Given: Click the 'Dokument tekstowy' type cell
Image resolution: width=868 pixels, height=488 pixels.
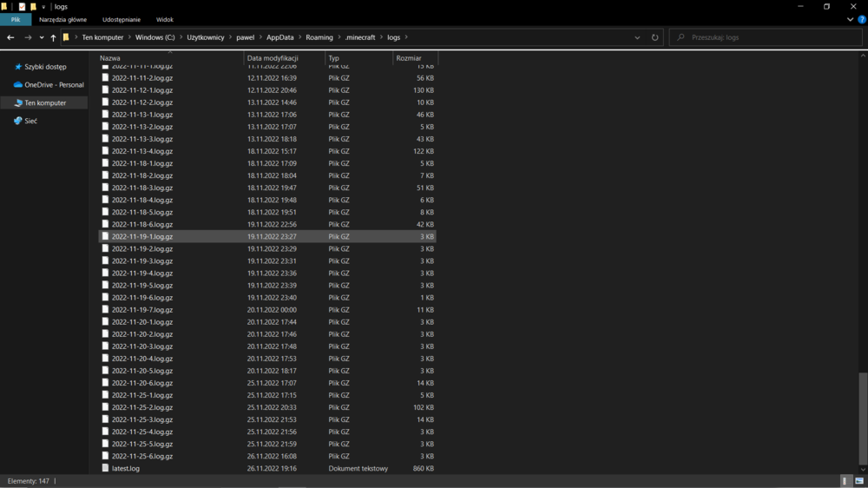Looking at the screenshot, I should 358,468.
